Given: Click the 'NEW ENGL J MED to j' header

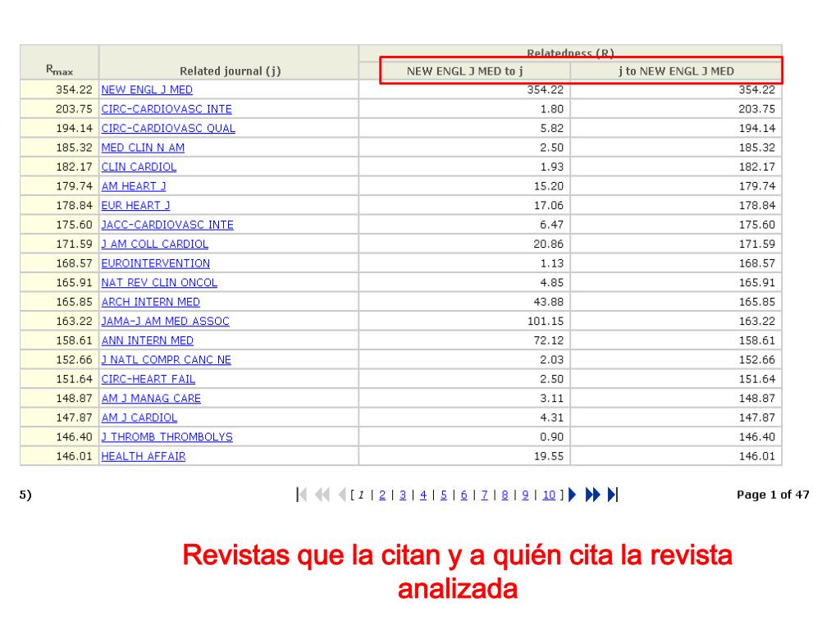Looking at the screenshot, I should (464, 71).
